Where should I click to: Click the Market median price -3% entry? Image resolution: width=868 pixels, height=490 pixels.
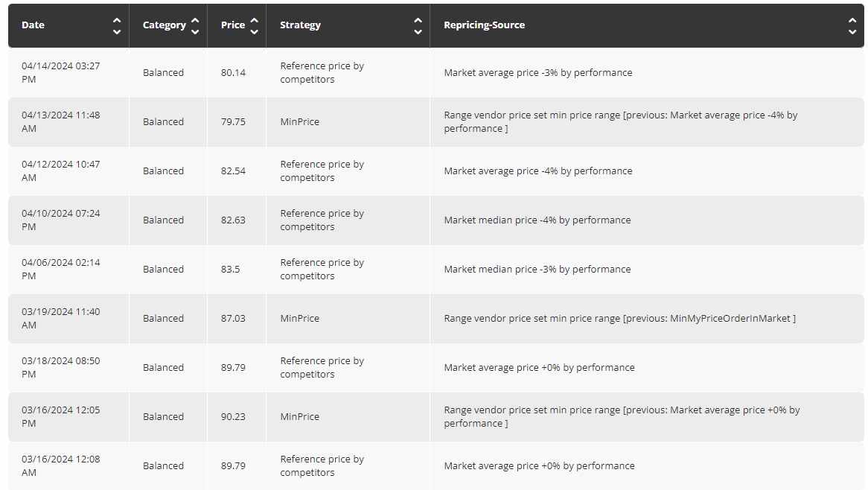537,269
